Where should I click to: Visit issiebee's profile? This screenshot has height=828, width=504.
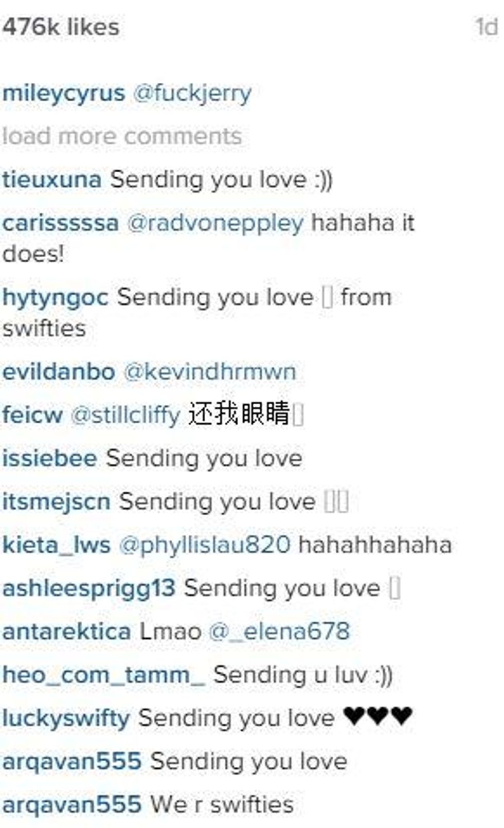49,458
